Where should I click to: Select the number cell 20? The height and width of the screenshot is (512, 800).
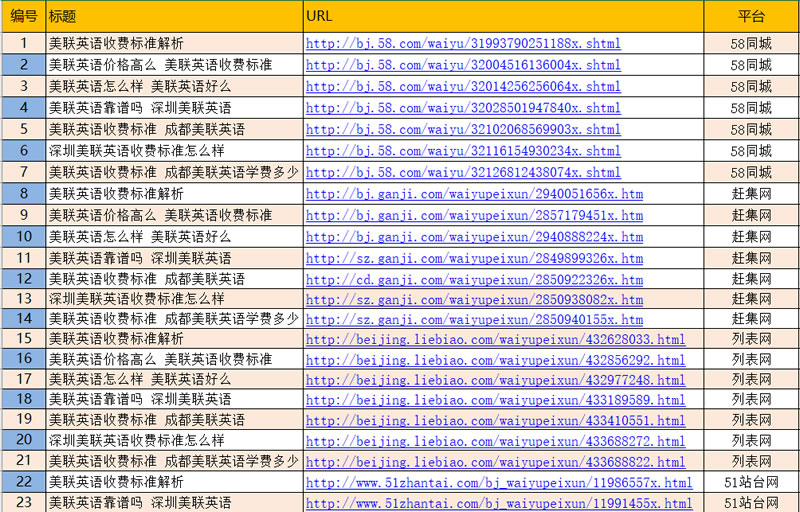point(24,440)
